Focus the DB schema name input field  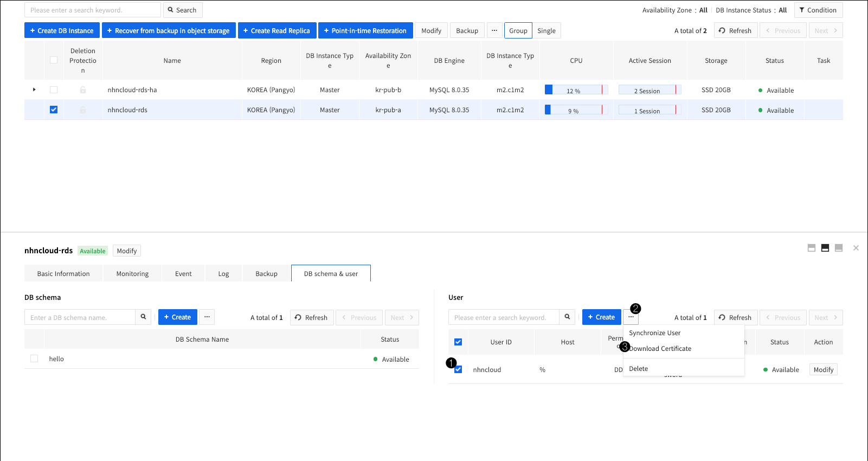[x=80, y=317]
